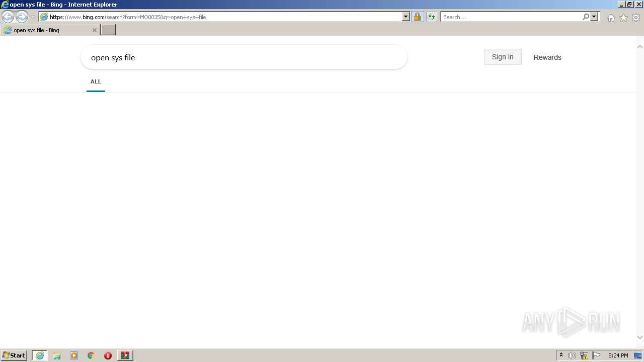Screen dimensions: 644x362
Task: Open the Tools gear icon
Action: [636, 18]
